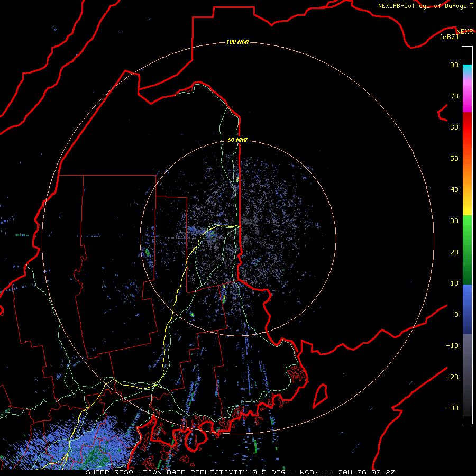
Task: Click the NEXR label above the color scale
Action: (x=465, y=32)
